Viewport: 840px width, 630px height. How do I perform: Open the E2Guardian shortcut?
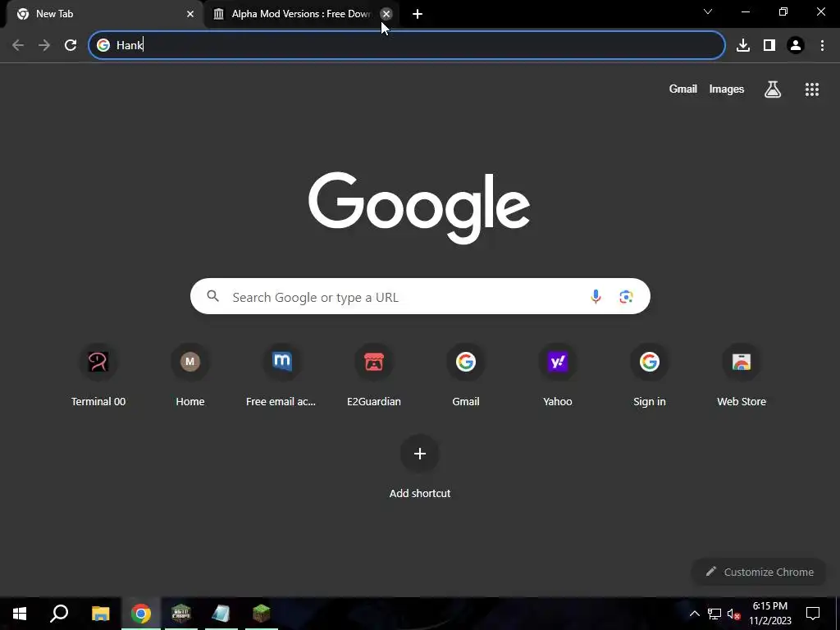coord(373,375)
